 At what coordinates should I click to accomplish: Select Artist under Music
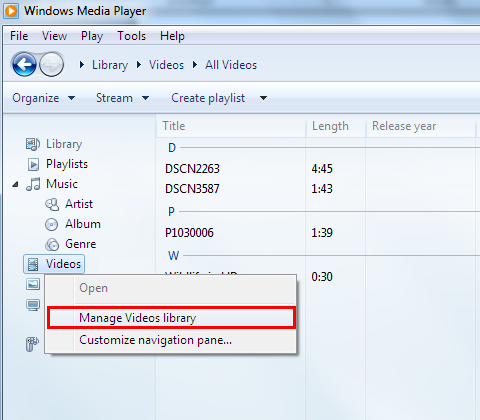tap(79, 204)
